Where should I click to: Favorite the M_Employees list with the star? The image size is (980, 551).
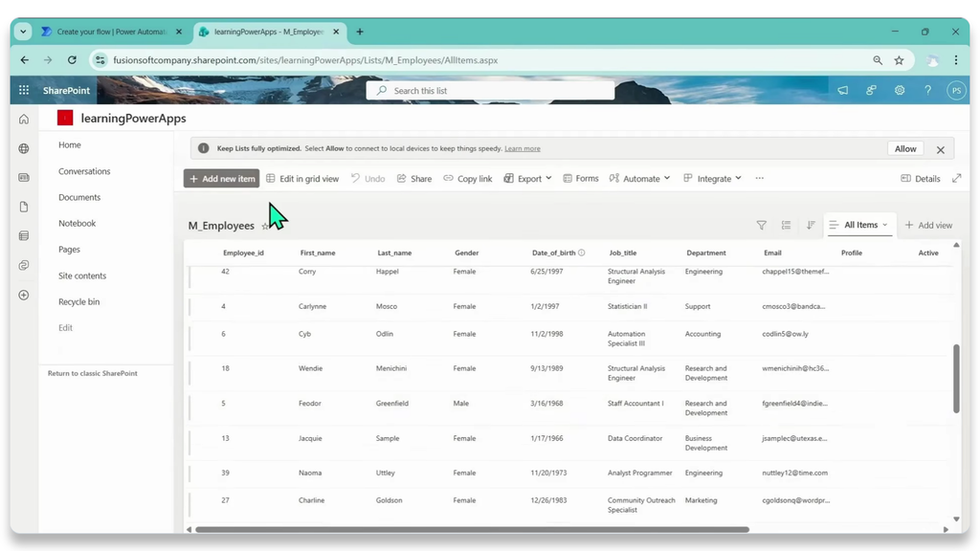coord(265,226)
